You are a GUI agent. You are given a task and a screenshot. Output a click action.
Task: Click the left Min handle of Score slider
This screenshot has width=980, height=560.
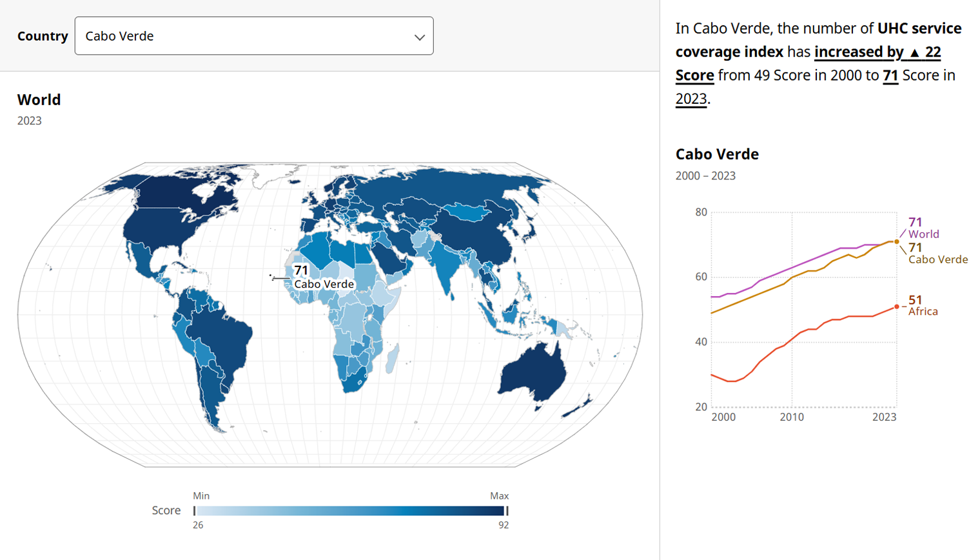194,511
